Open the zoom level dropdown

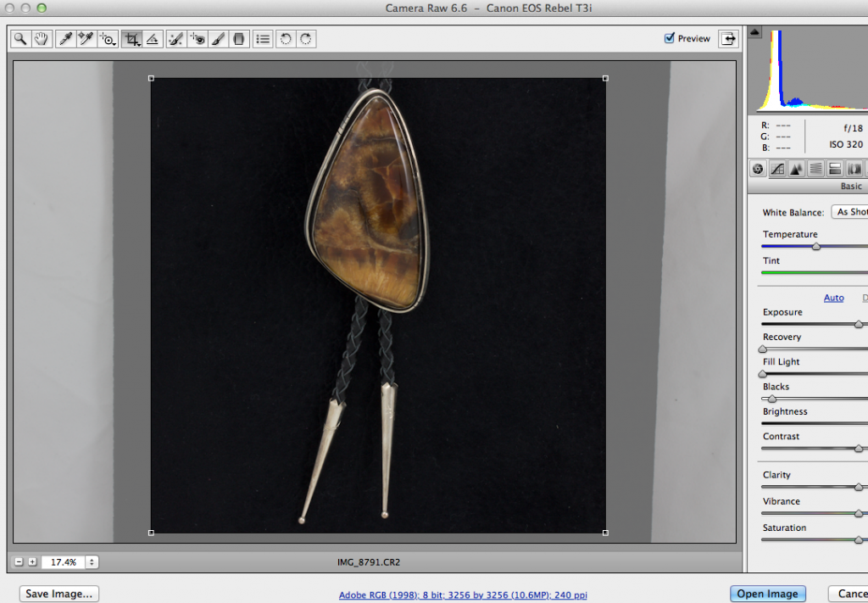click(90, 561)
